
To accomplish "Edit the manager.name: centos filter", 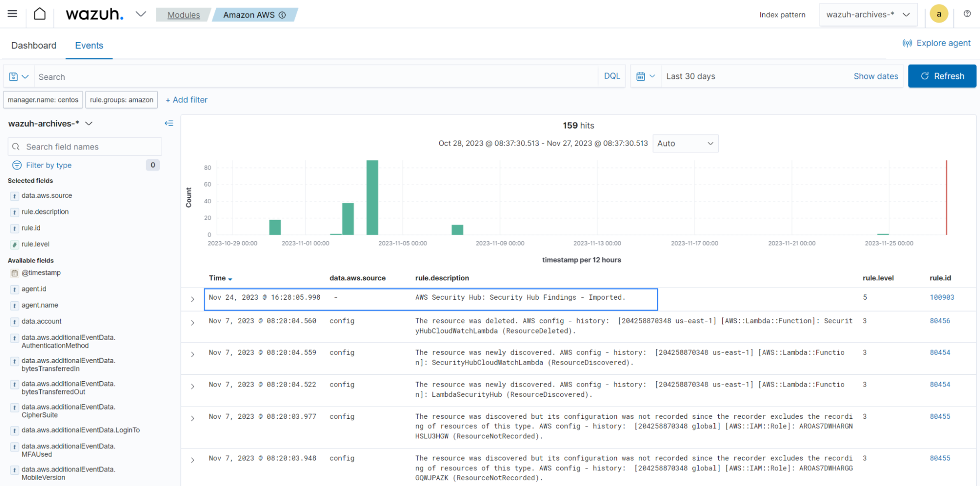I will 43,100.
